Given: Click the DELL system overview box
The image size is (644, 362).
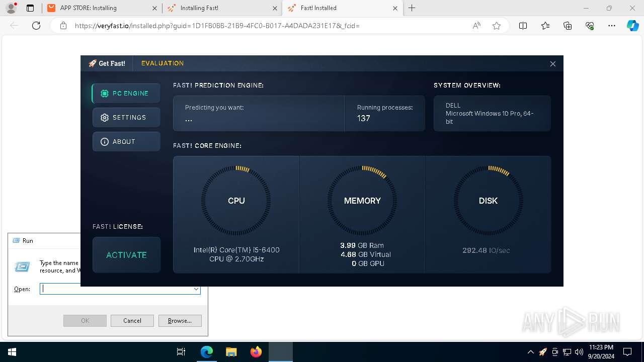Looking at the screenshot, I should 492,114.
